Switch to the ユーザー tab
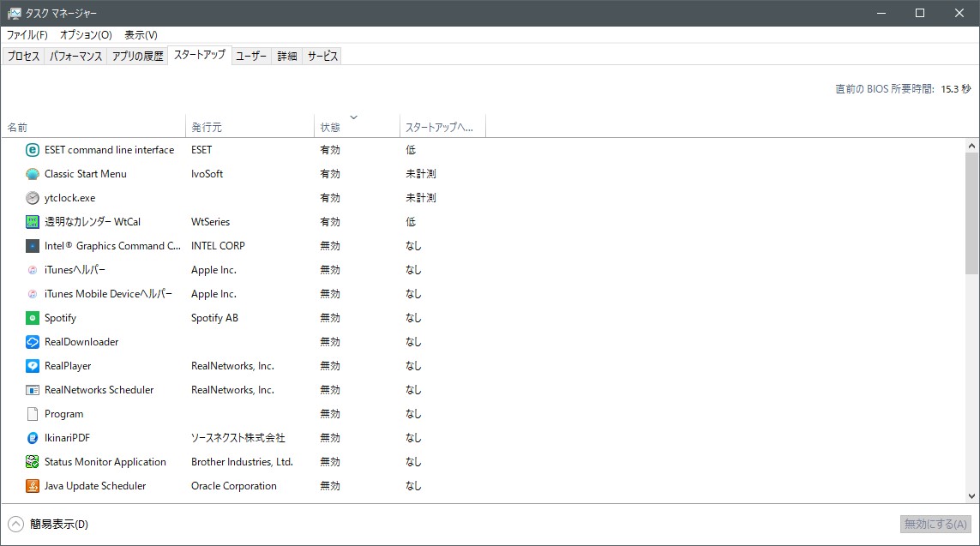Viewport: 980px width, 546px height. pos(251,57)
